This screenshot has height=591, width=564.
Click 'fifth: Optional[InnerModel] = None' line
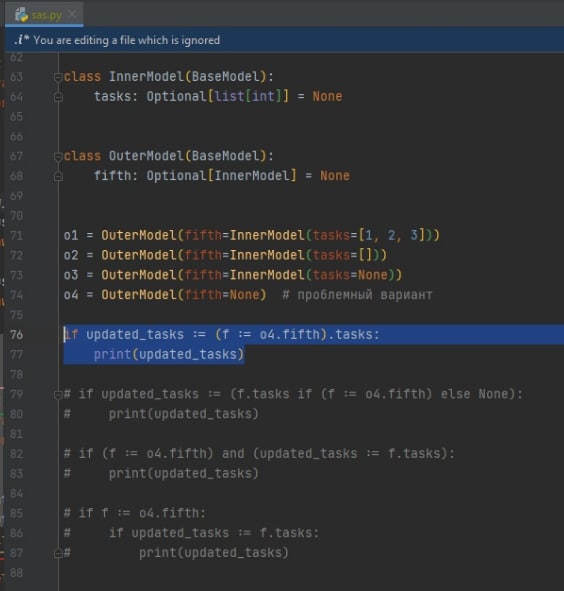tap(222, 176)
